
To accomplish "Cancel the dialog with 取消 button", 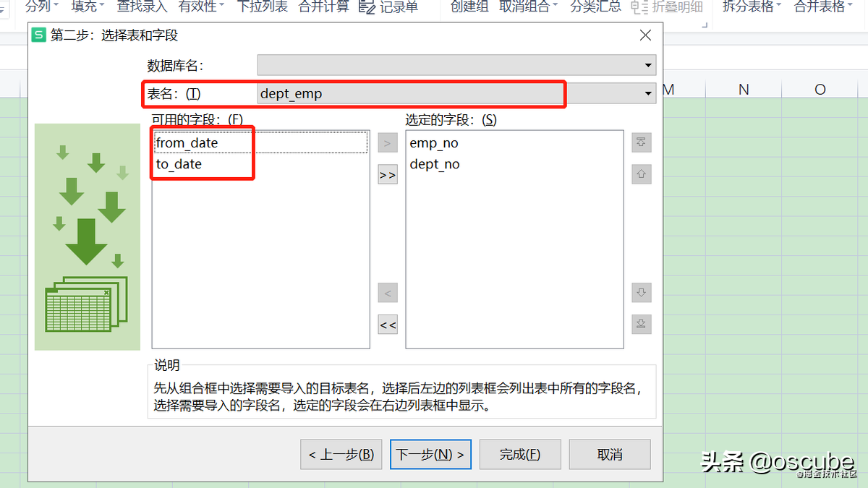I will (x=610, y=455).
